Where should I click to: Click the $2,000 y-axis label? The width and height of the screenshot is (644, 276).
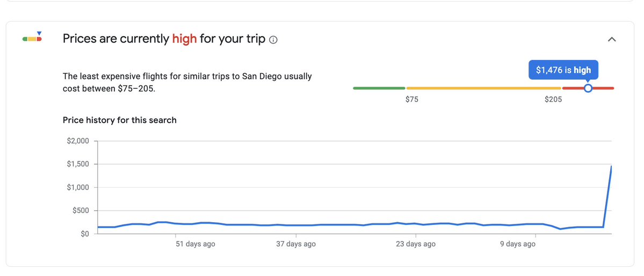click(x=78, y=141)
